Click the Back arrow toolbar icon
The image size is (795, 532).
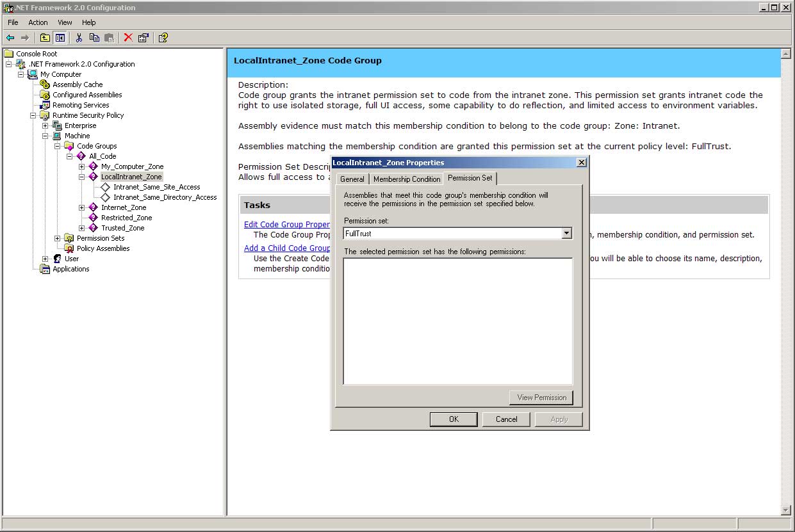click(x=10, y=38)
